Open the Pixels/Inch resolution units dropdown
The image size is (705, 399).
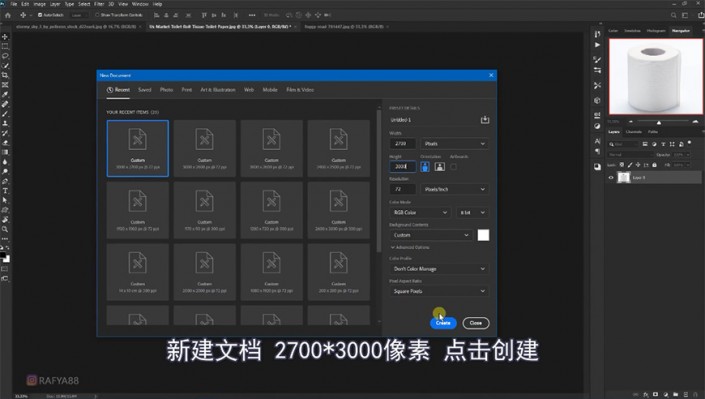click(455, 189)
